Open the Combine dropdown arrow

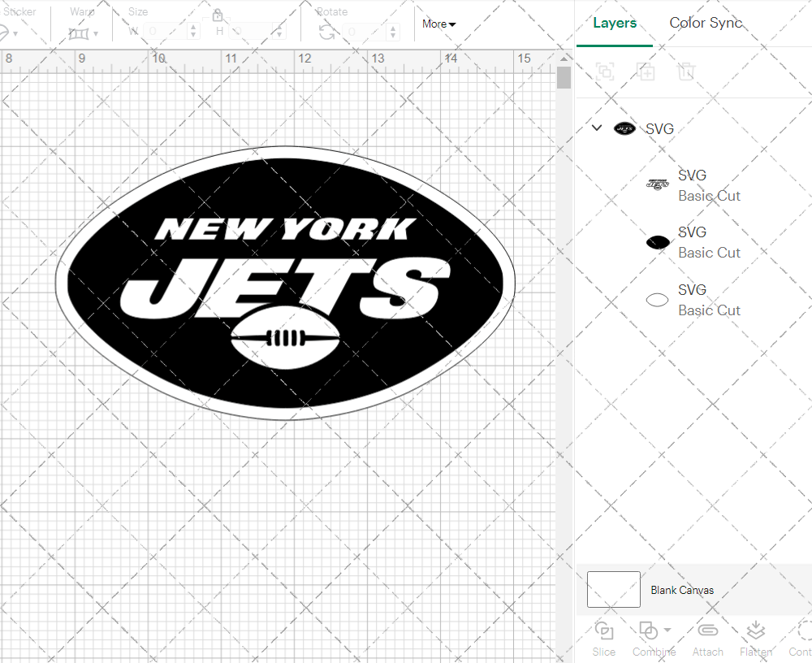click(x=667, y=630)
